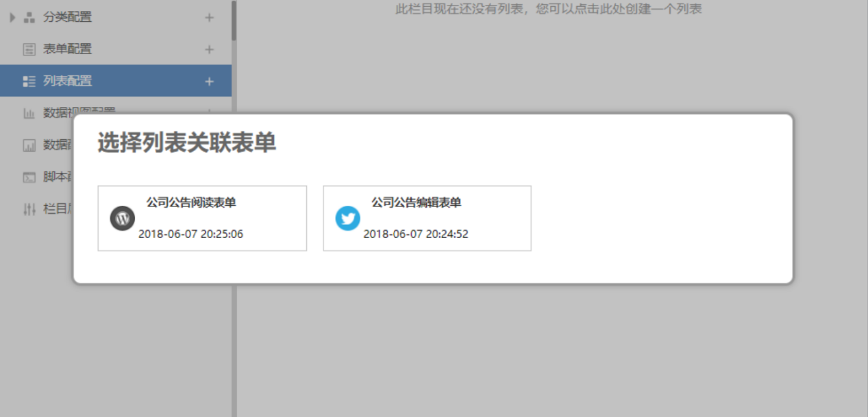The height and width of the screenshot is (417, 868).
Task: Click the timestamp 2018-06-07 20:24:52
Action: click(416, 234)
